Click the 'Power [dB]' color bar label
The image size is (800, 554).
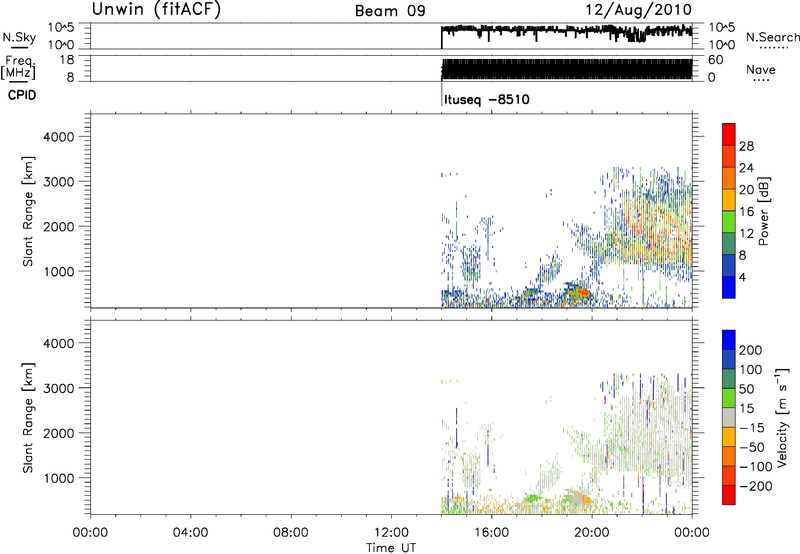pyautogui.click(x=764, y=211)
